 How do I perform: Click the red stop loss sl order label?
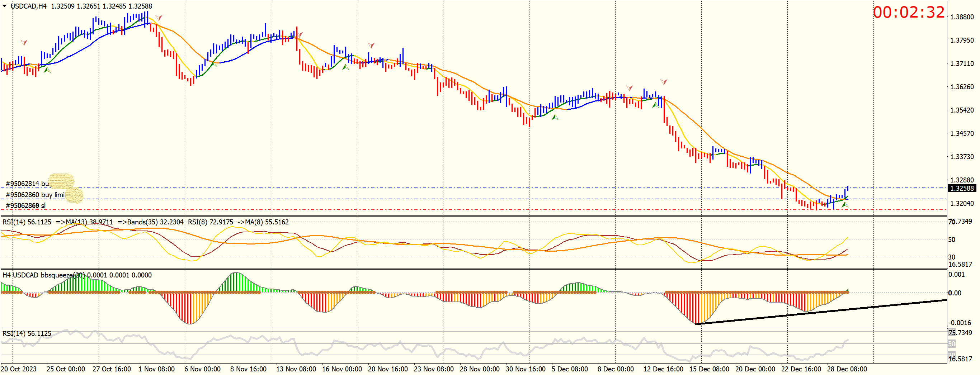pos(25,206)
